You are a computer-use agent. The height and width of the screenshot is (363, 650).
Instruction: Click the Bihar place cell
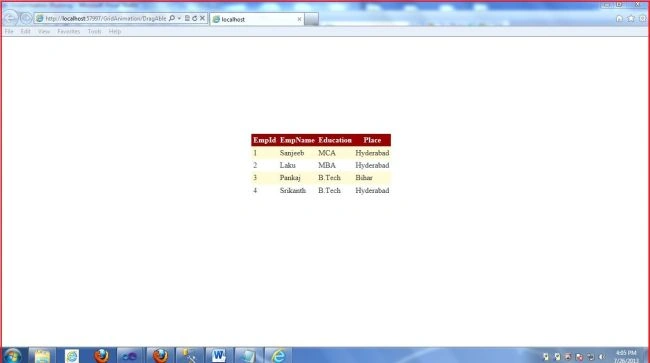[x=364, y=178]
